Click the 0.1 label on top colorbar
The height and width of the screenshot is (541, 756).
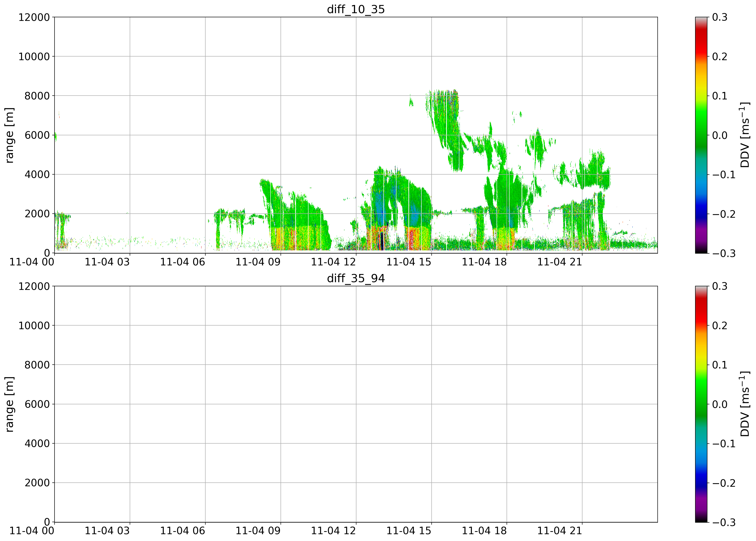[720, 96]
